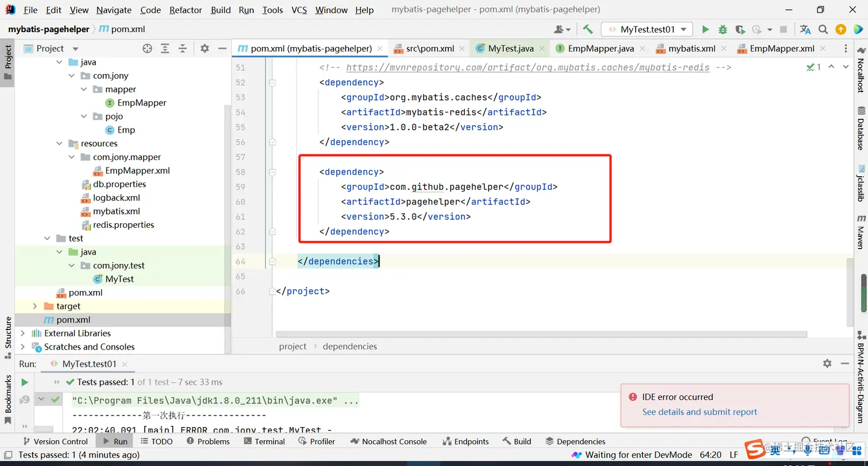
Task: Open the editor tabs more-options icon
Action: click(x=844, y=49)
